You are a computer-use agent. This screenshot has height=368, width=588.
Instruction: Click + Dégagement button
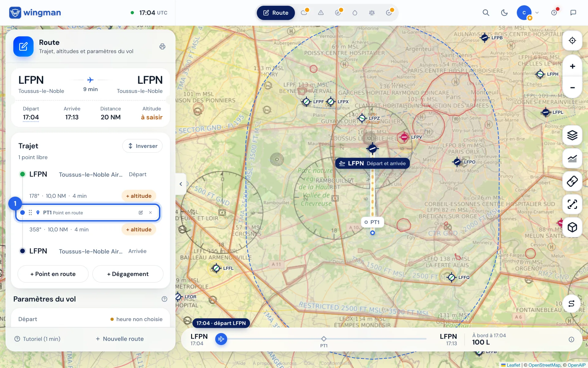coord(128,274)
